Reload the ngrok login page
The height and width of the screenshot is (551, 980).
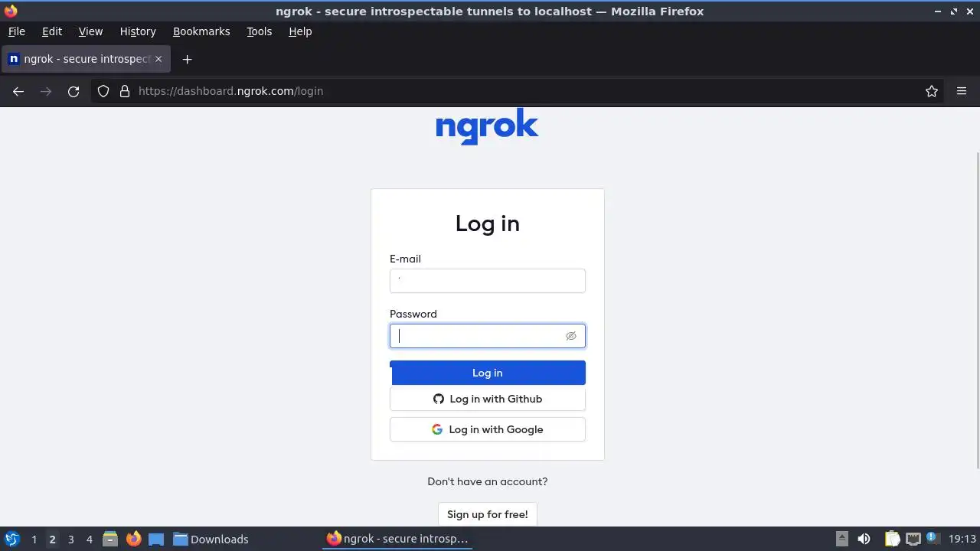pyautogui.click(x=73, y=91)
